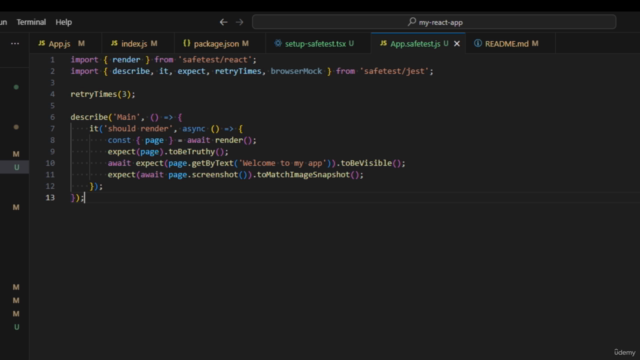This screenshot has height=360, width=640.
Task: Click line number 13 in the gutter
Action: coord(50,198)
